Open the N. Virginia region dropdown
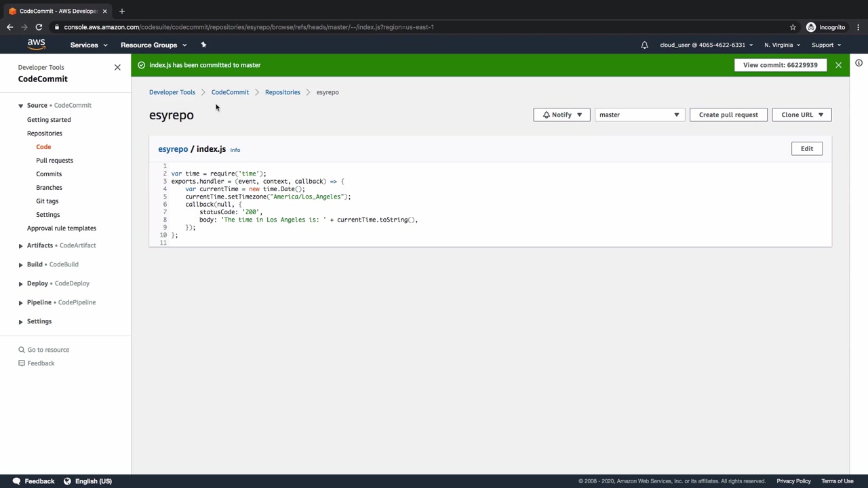The width and height of the screenshot is (868, 488). (782, 45)
